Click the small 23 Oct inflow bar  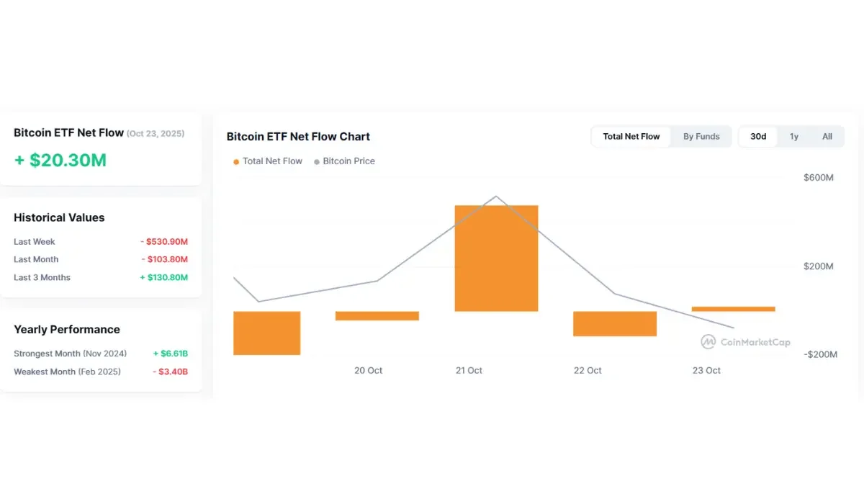733,309
